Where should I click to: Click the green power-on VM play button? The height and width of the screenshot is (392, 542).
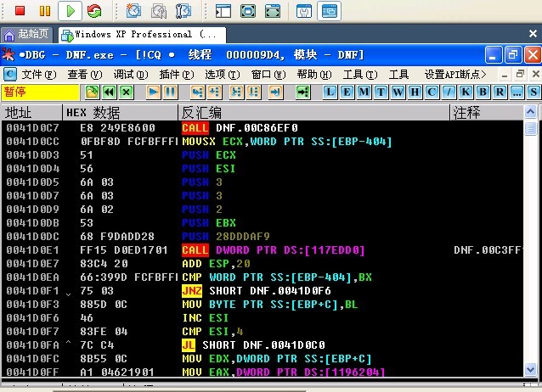(x=71, y=11)
